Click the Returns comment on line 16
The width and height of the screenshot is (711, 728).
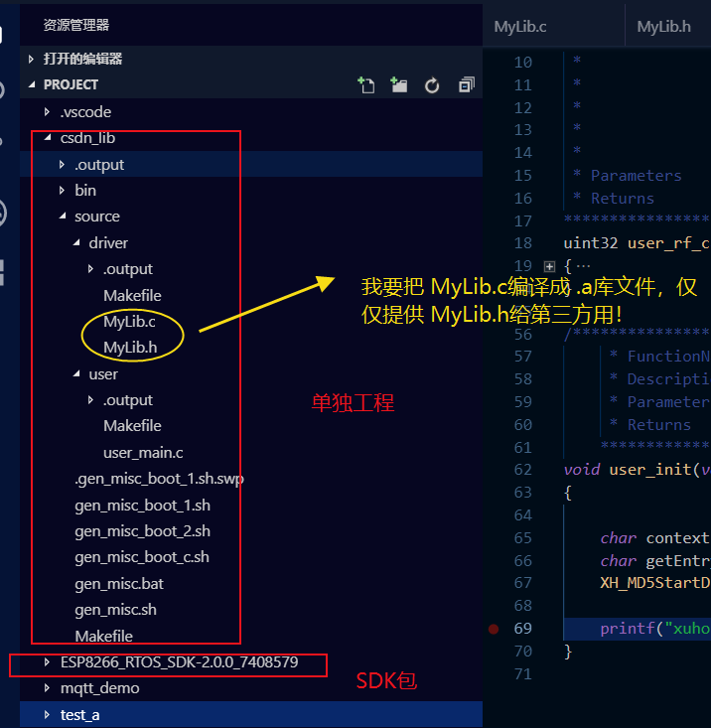tap(623, 199)
